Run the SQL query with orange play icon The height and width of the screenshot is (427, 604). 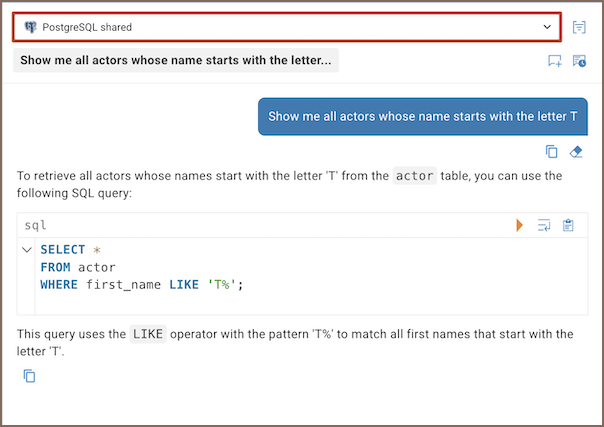tap(520, 225)
